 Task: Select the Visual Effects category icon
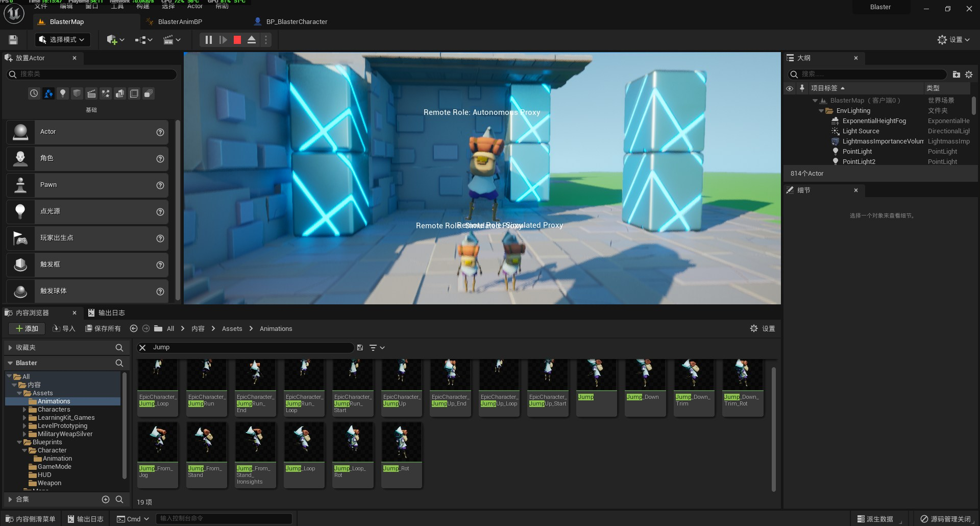106,93
